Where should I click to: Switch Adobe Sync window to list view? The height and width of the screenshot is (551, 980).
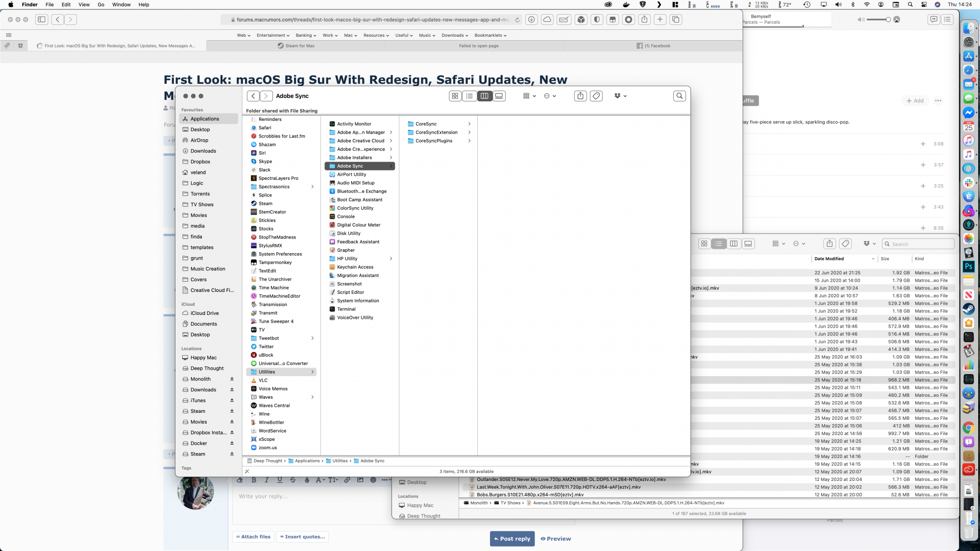(469, 96)
